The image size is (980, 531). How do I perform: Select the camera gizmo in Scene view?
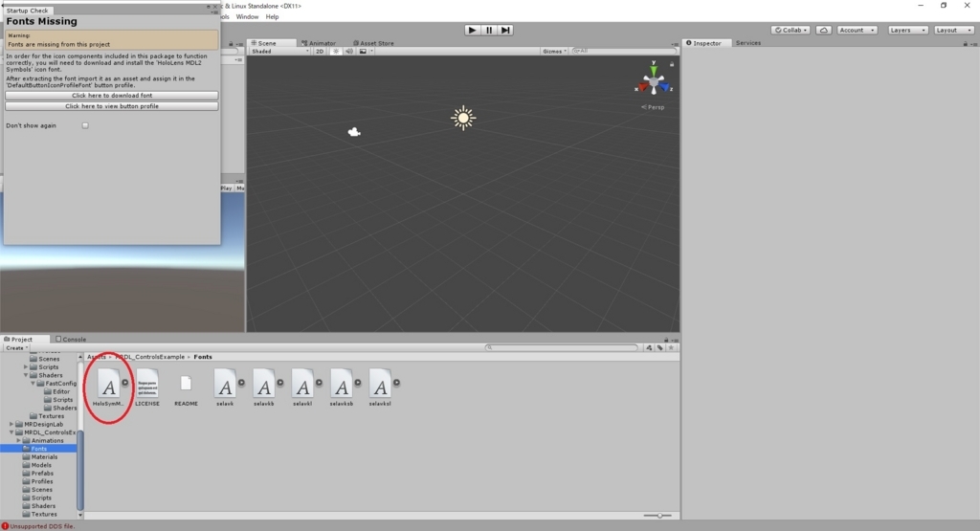(x=354, y=132)
